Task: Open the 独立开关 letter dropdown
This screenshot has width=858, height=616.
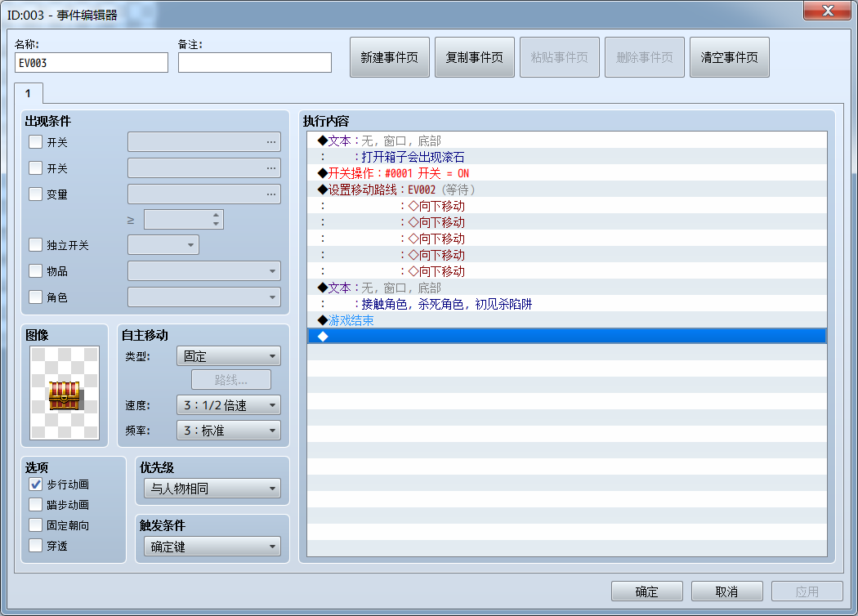Action: [163, 244]
